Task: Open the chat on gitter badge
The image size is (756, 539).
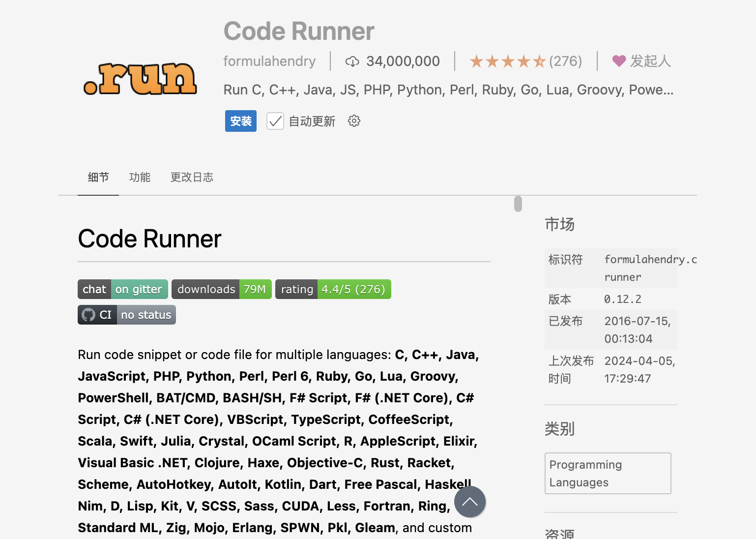Action: pyautogui.click(x=123, y=289)
